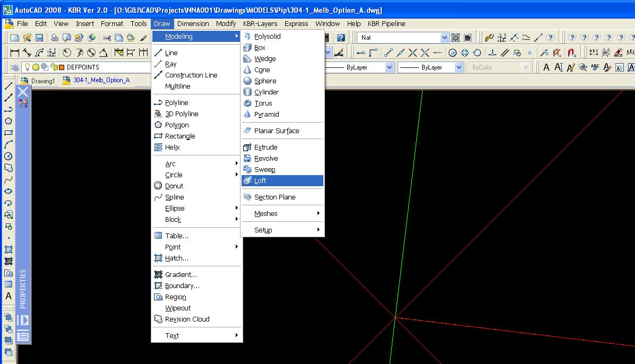Click the Object Snap Settings magnet icon
Screen dimensions: 635x364
click(x=571, y=53)
